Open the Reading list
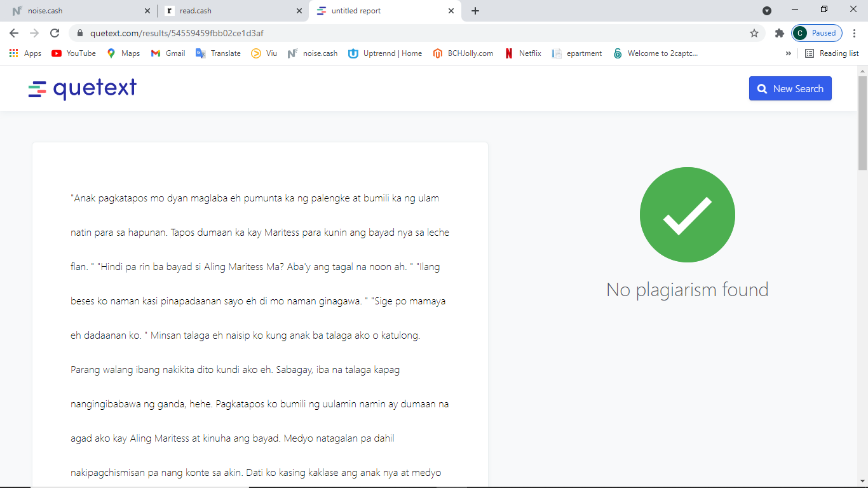Viewport: 868px width, 488px height. (x=832, y=53)
